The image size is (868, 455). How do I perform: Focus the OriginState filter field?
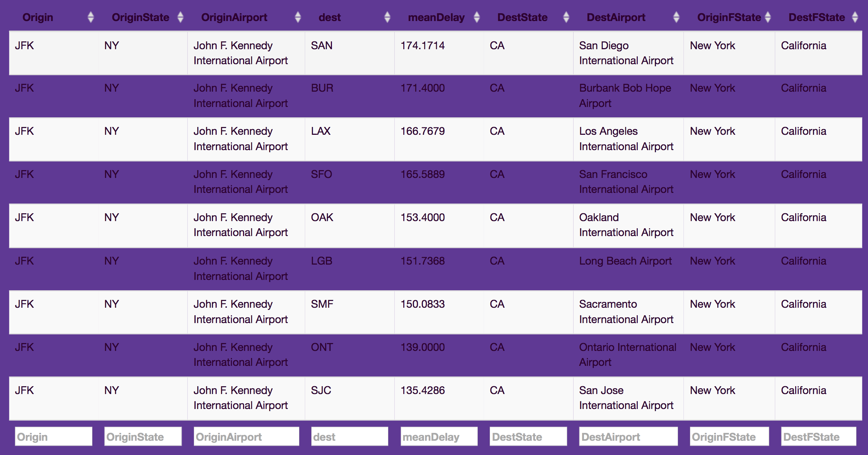tap(143, 436)
